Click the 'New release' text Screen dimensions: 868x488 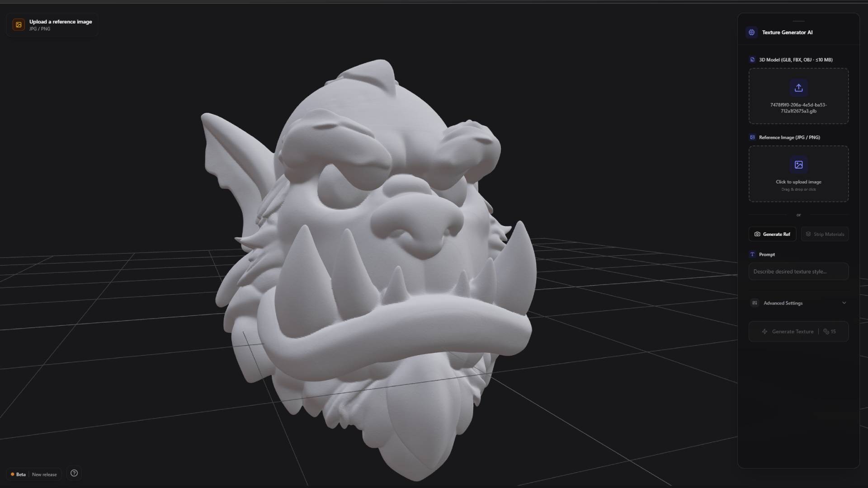[x=44, y=474]
